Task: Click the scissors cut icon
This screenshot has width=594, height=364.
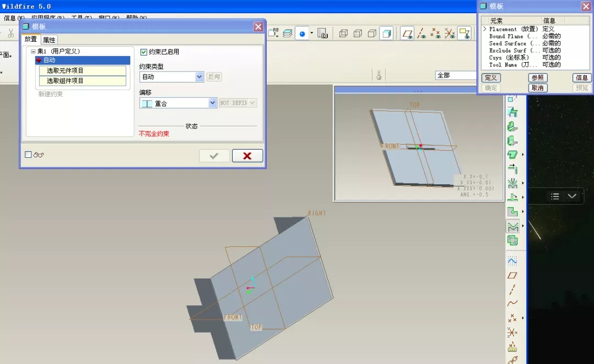Action: (x=10, y=34)
